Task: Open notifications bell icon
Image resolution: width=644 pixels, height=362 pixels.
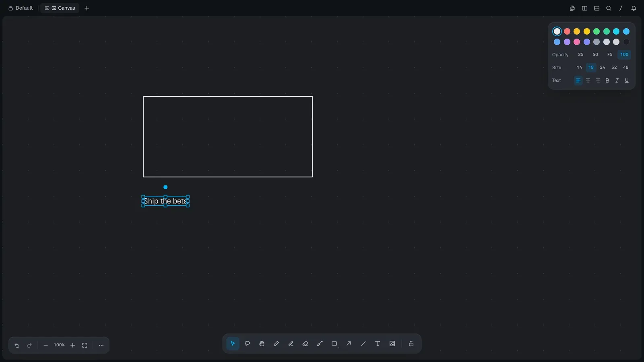Action: [634, 8]
